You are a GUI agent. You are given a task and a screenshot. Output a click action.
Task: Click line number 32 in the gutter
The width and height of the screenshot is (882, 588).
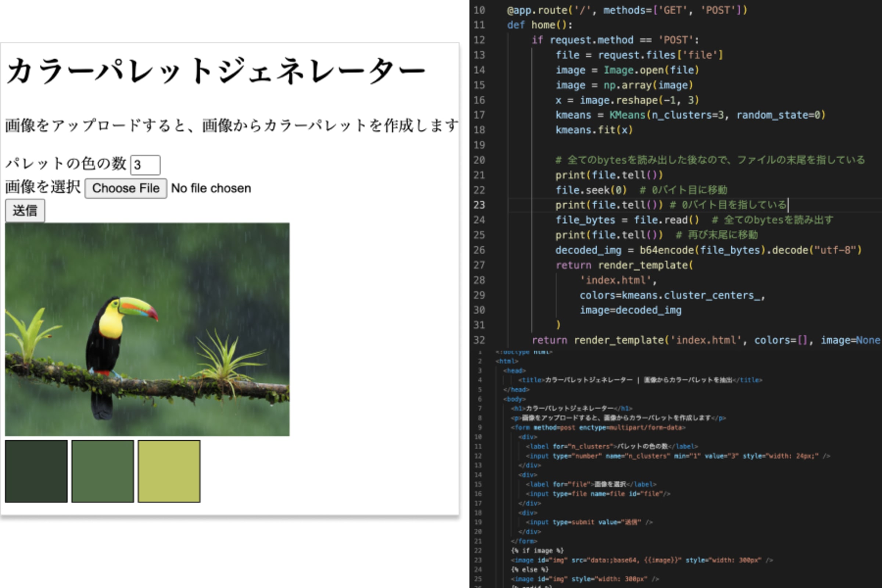[479, 340]
